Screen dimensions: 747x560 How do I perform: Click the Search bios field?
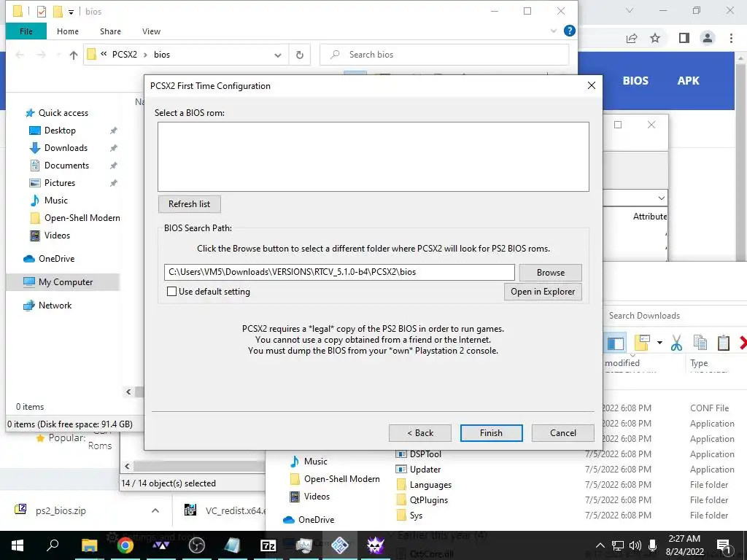[444, 54]
